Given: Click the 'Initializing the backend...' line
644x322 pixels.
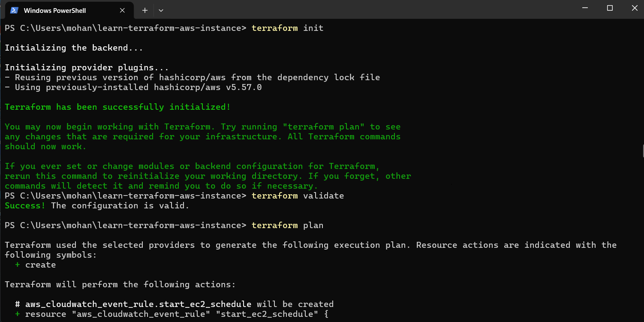Looking at the screenshot, I should tap(74, 48).
